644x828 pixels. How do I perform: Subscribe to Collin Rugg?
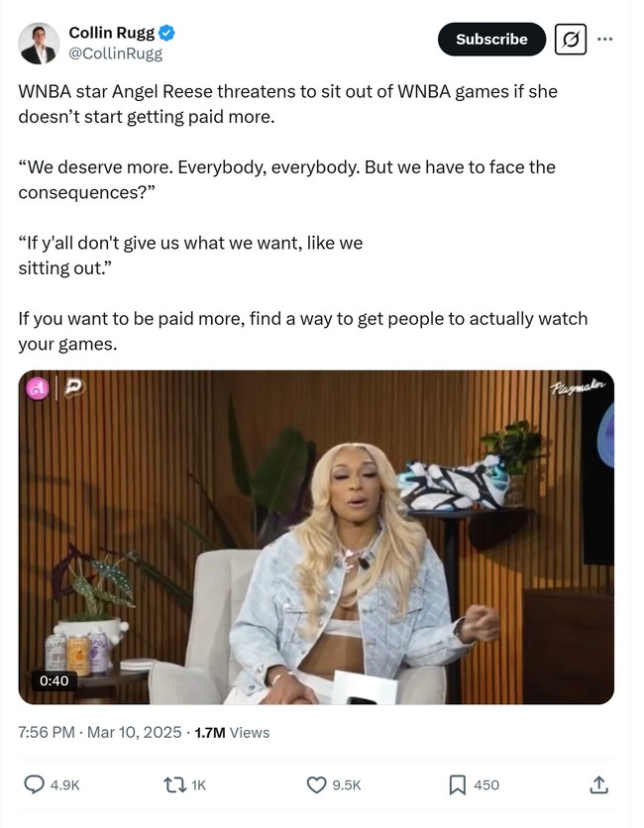[491, 39]
